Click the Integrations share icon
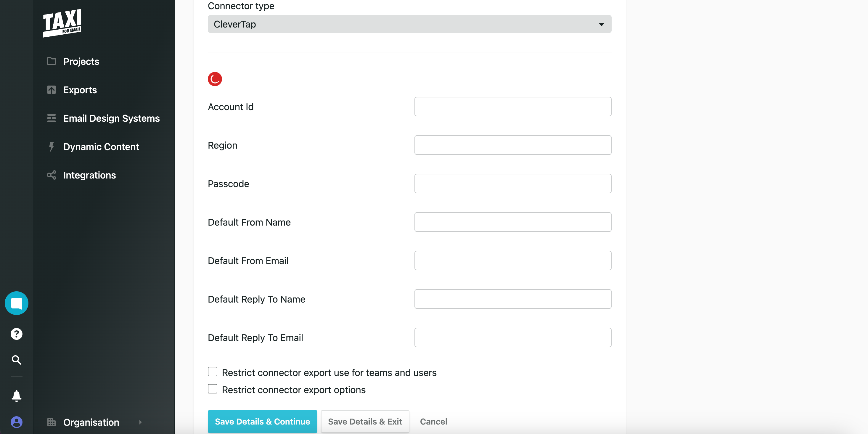 (x=51, y=175)
